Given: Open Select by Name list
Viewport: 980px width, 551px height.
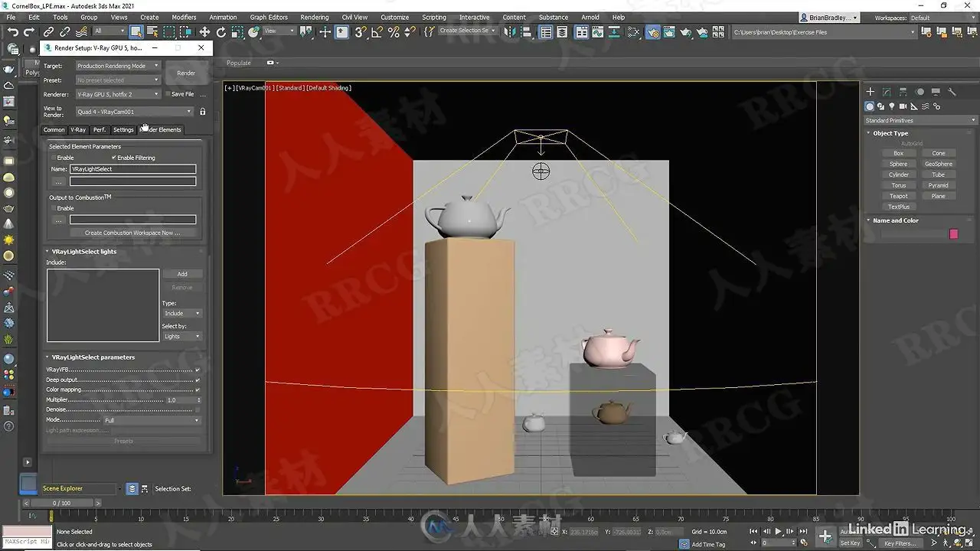Looking at the screenshot, I should click(152, 32).
